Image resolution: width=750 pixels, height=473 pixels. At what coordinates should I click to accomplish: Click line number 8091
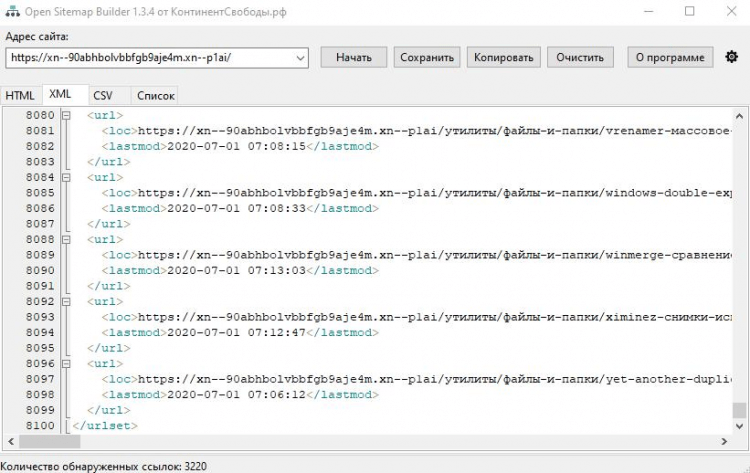coord(40,286)
